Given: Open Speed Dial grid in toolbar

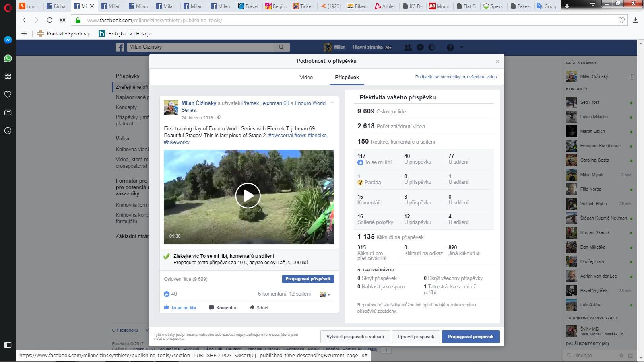Looking at the screenshot, I should coord(62,20).
